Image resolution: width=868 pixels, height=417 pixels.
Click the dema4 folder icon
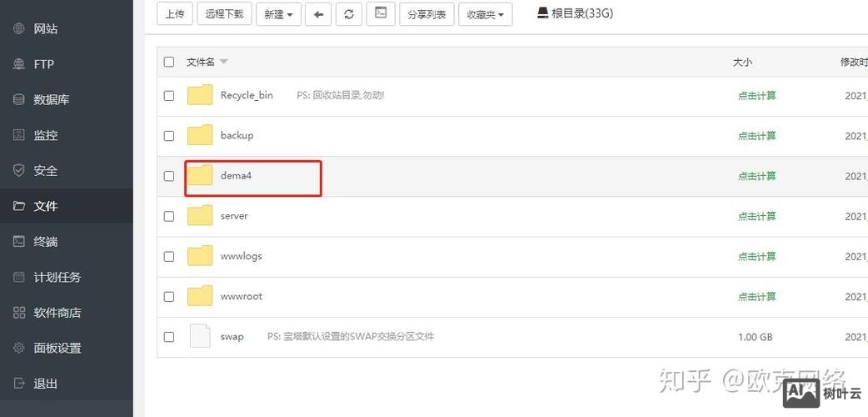point(200,175)
